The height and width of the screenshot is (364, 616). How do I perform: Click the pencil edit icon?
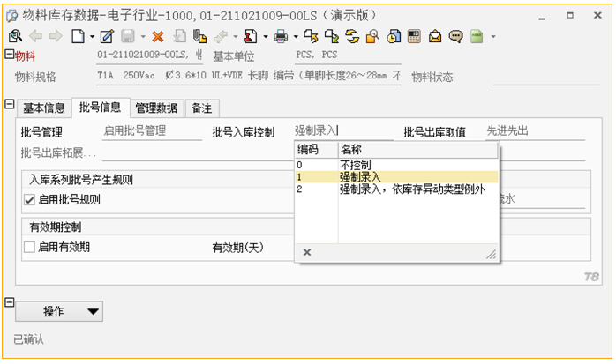coord(107,36)
